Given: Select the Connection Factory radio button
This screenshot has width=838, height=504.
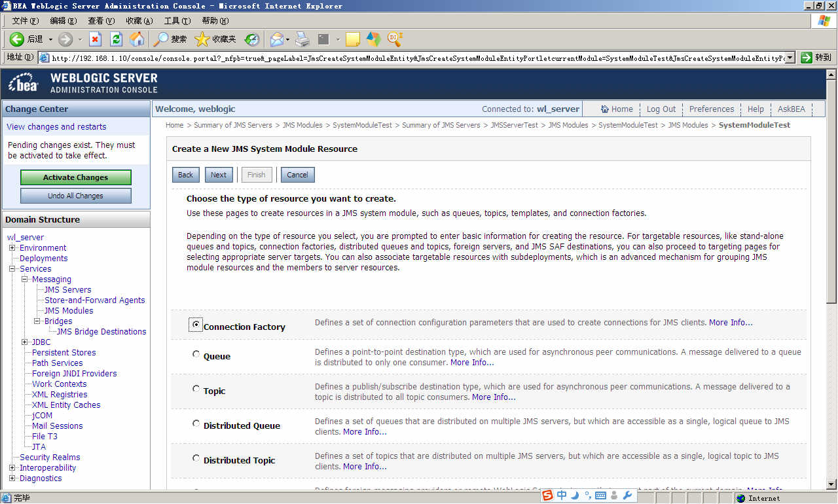Looking at the screenshot, I should click(196, 325).
